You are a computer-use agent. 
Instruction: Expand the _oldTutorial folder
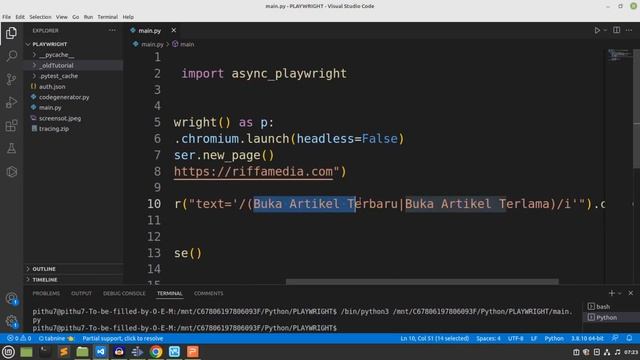coord(73,65)
